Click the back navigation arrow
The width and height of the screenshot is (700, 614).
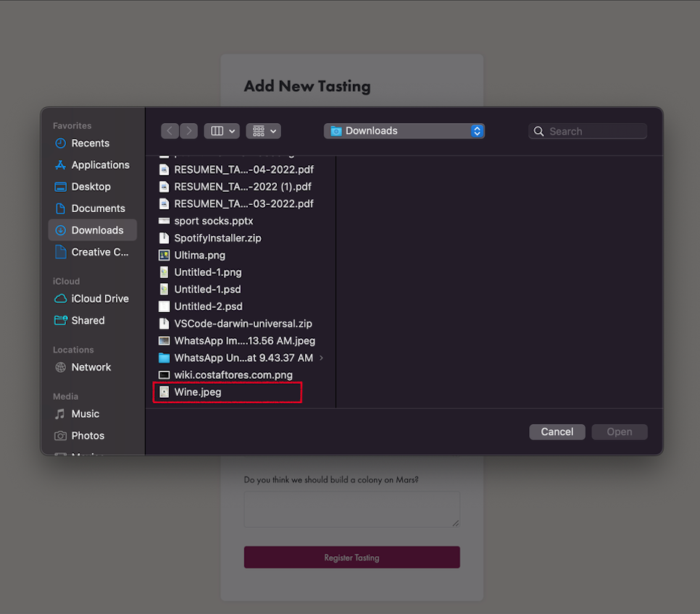pos(170,131)
